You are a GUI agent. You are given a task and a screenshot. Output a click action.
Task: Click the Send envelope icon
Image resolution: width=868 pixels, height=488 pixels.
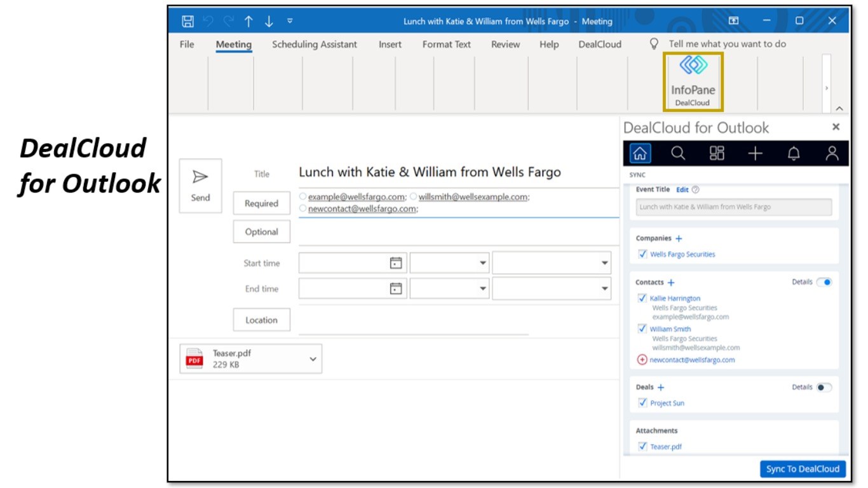tap(200, 177)
